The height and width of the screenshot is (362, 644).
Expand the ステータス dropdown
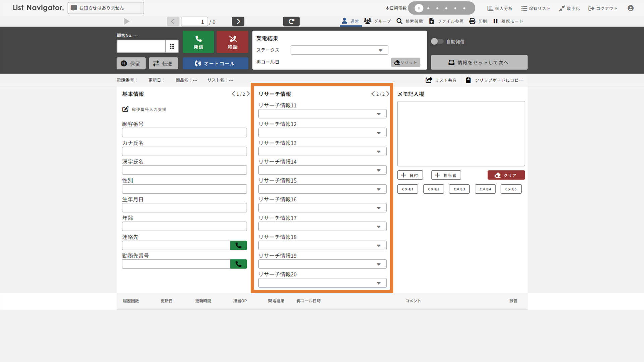pyautogui.click(x=339, y=50)
